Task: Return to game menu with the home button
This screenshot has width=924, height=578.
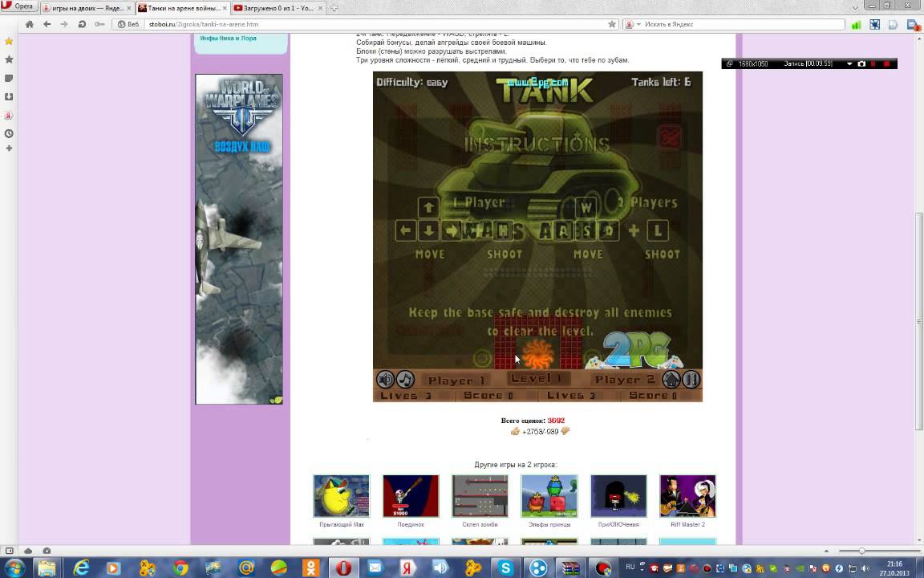Action: click(671, 379)
